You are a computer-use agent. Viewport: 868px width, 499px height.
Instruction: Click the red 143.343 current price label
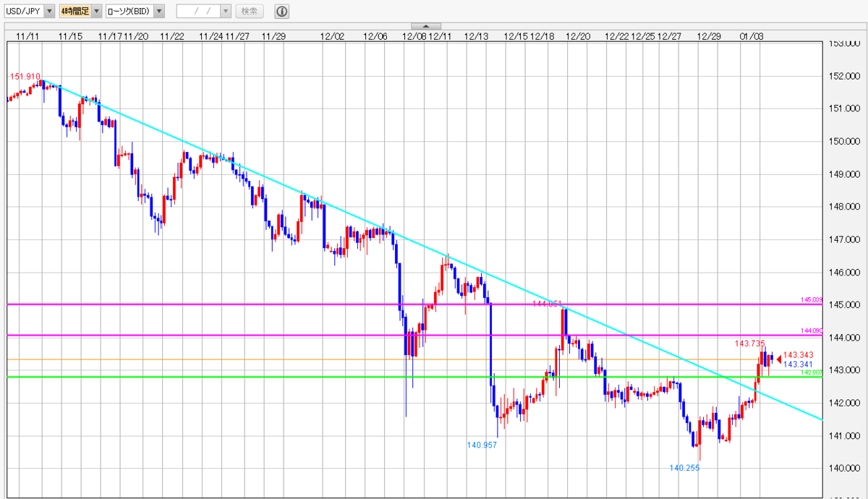[x=799, y=355]
